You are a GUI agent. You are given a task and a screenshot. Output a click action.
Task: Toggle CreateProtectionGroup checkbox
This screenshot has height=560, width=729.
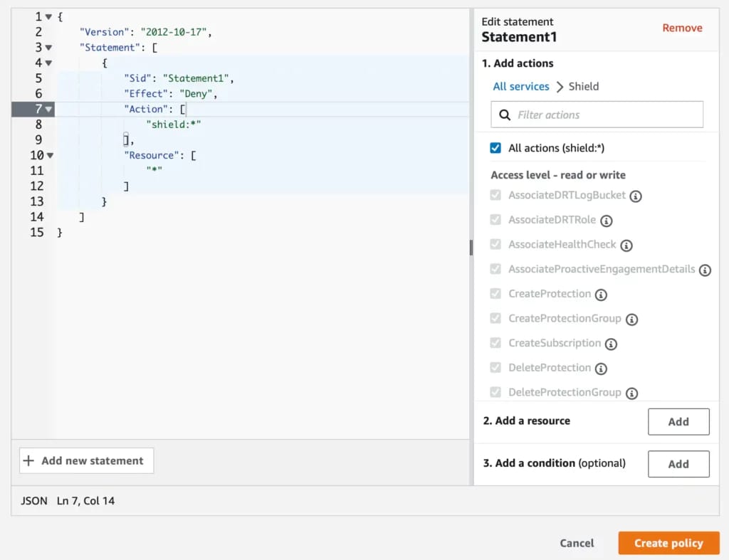(495, 318)
